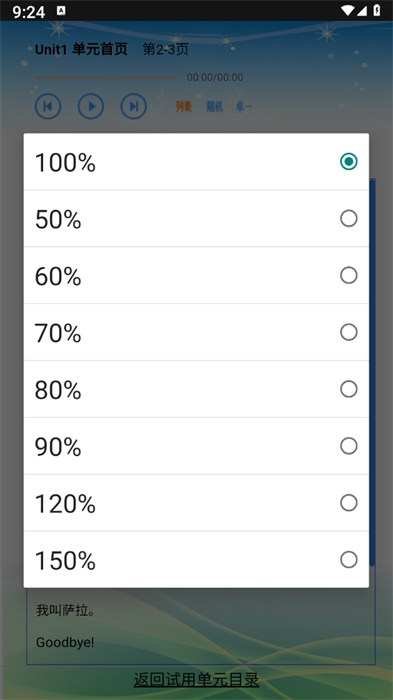
Task: Switch to 随机 shuffle play mode
Action: point(214,107)
